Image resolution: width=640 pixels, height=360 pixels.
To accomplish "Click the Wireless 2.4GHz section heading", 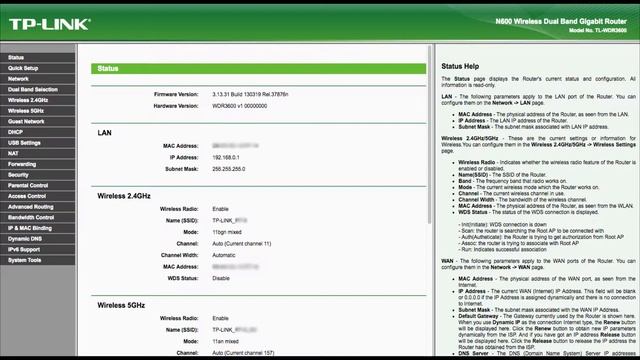I will [124, 196].
